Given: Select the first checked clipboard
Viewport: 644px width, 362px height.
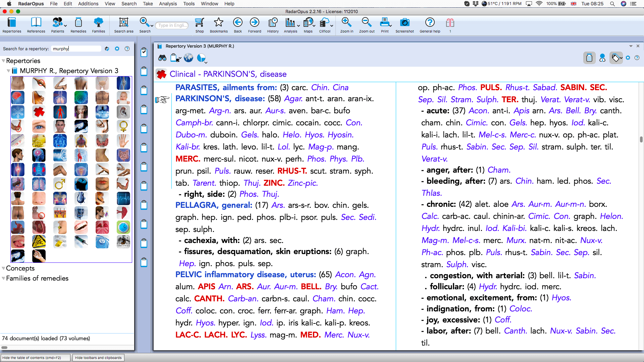Looking at the screenshot, I should [144, 52].
